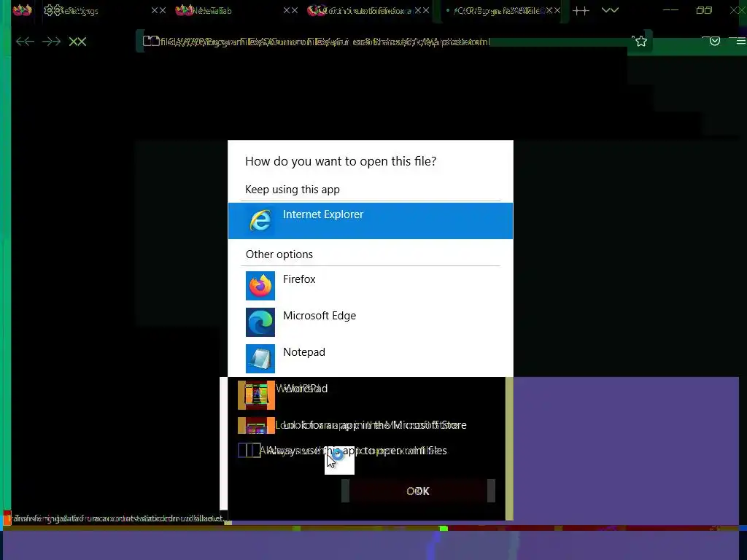The width and height of the screenshot is (747, 560).
Task: Expand the list all tabs chevron
Action: pos(610,10)
